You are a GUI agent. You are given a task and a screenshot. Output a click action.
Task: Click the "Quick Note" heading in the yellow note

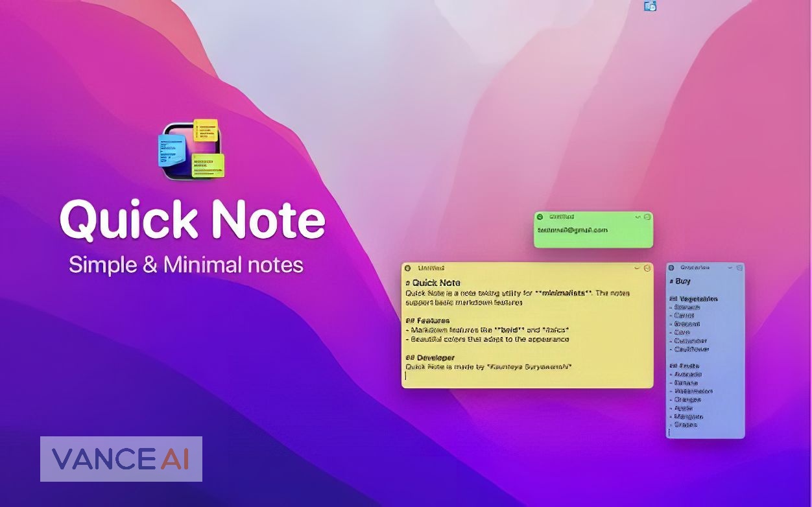433,283
